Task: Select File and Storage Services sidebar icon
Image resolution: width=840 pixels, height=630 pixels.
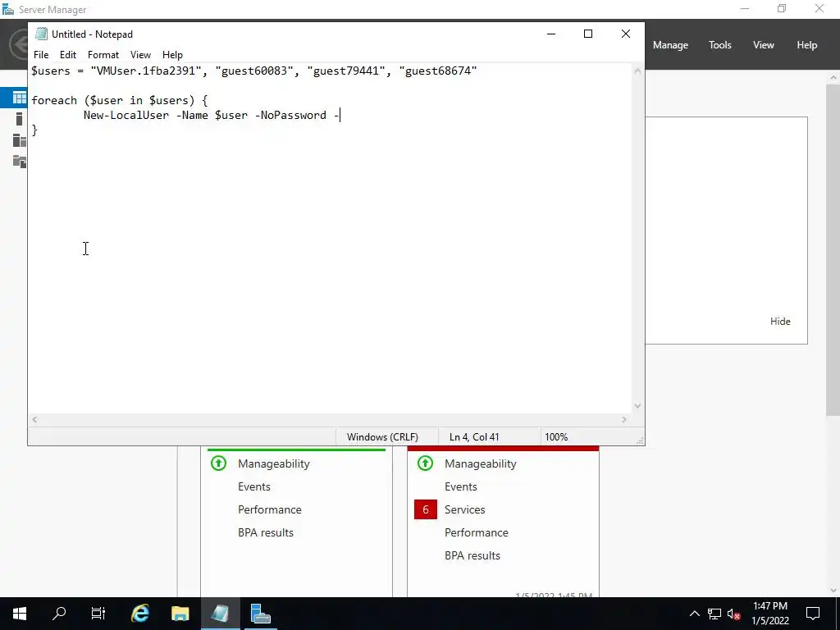Action: 20,162
